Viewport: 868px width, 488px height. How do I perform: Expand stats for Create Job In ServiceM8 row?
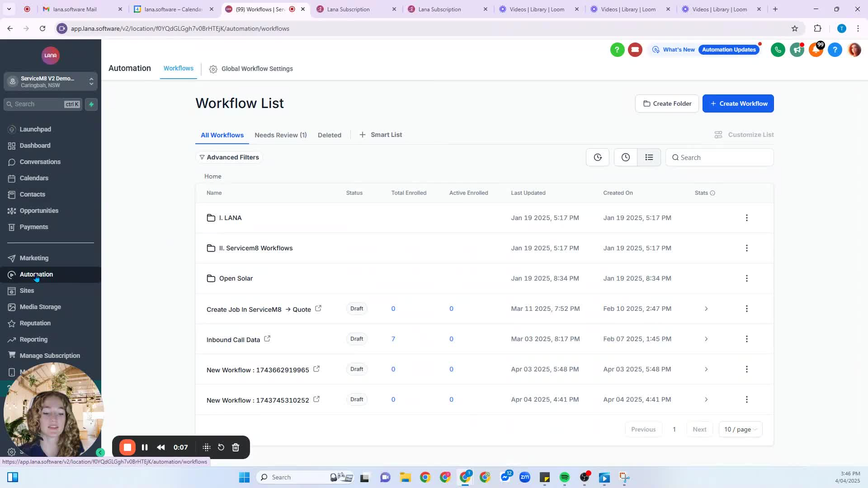point(706,309)
